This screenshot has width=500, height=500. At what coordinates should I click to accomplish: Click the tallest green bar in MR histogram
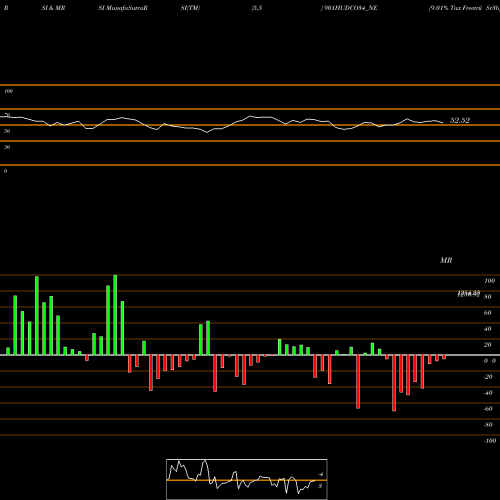[115, 315]
